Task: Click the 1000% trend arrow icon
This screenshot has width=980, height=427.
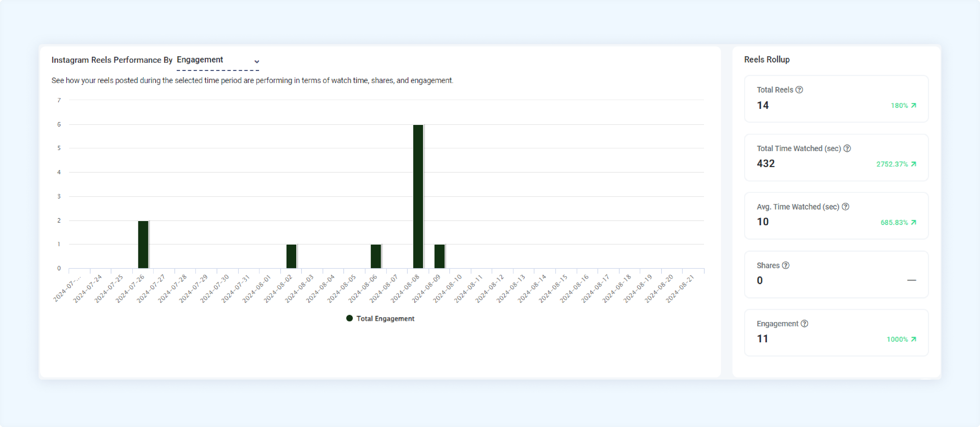Action: click(914, 339)
